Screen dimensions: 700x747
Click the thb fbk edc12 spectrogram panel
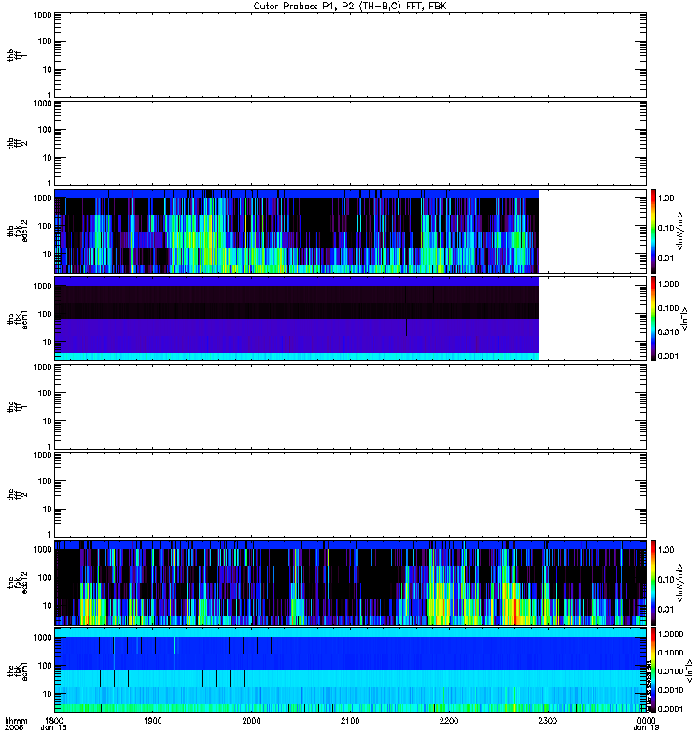(x=350, y=231)
